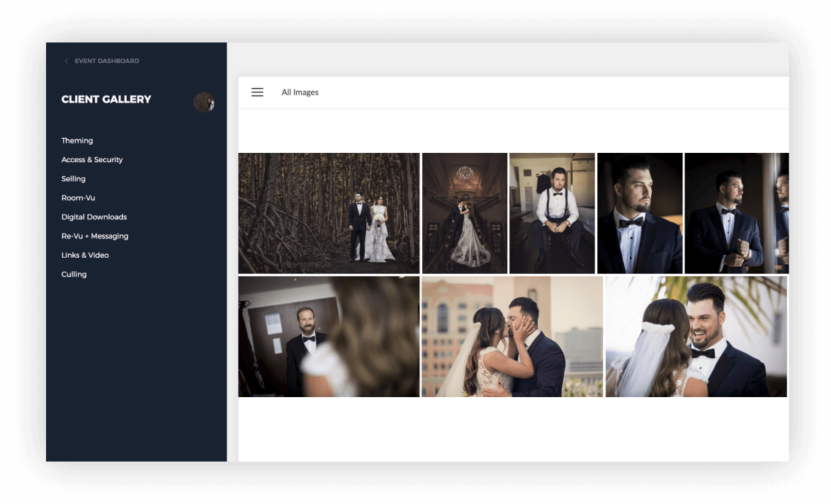Open the smiling groom with veiled bride photo
This screenshot has height=504, width=831.
(x=696, y=337)
